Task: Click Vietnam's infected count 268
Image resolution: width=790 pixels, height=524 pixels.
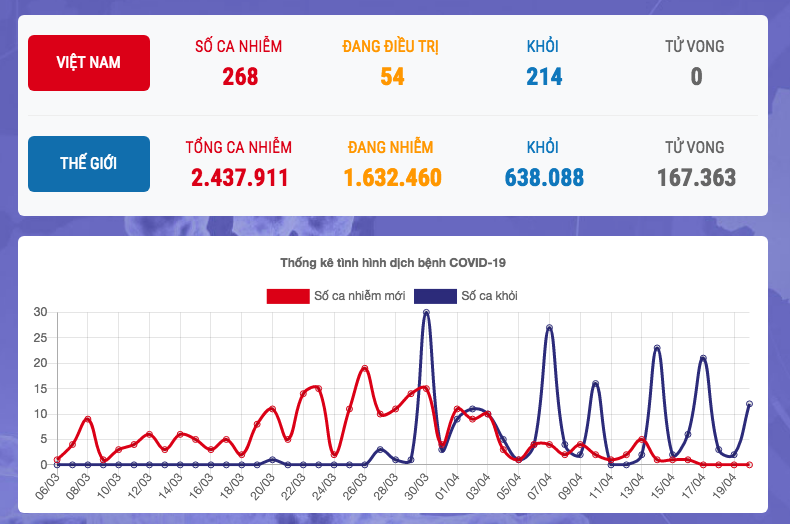Action: pyautogui.click(x=240, y=76)
